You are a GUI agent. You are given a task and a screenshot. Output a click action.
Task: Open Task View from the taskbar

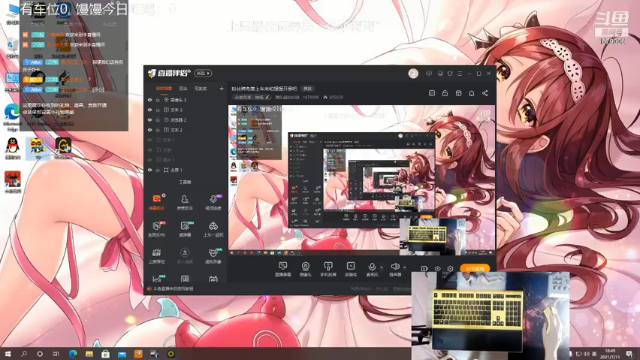[56, 354]
